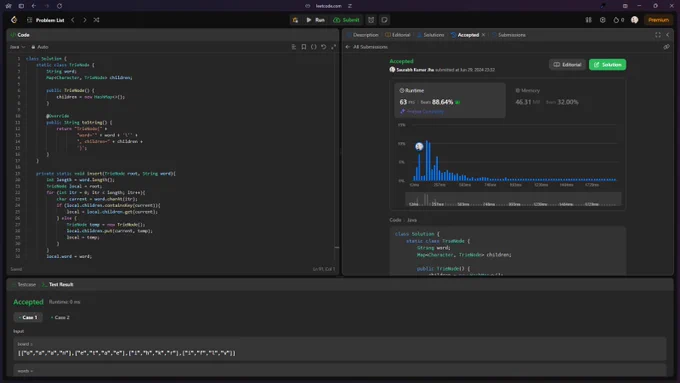Open the debugger icon beside Run
The width and height of the screenshot is (680, 383).
pos(295,20)
